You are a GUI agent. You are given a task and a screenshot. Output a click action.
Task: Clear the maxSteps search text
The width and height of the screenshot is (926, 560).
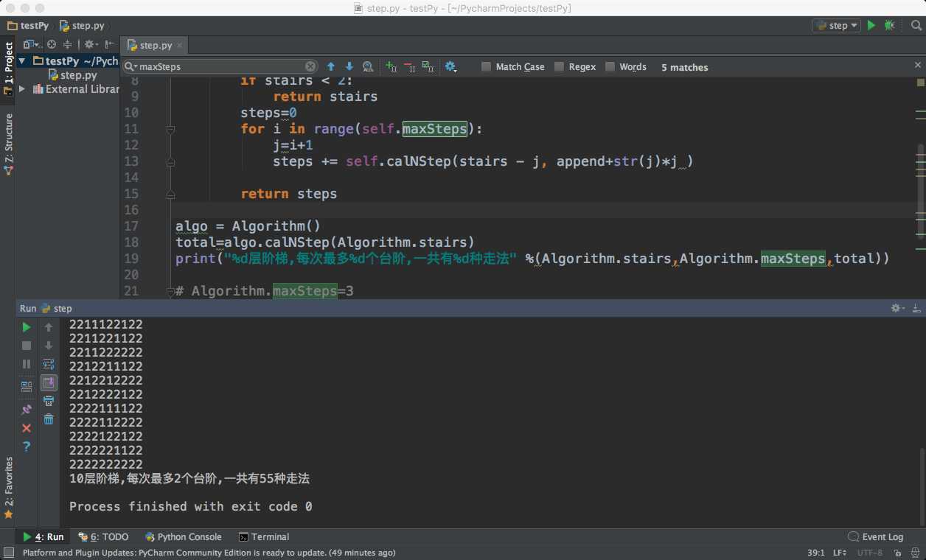tap(310, 66)
